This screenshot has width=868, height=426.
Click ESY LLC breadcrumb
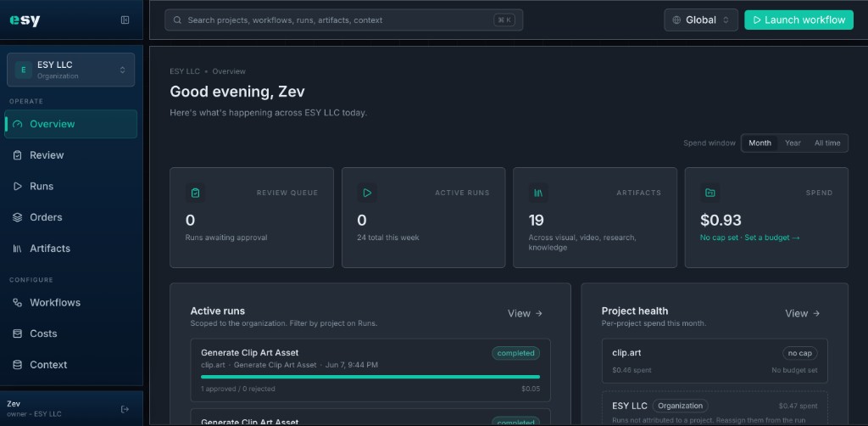coord(185,71)
